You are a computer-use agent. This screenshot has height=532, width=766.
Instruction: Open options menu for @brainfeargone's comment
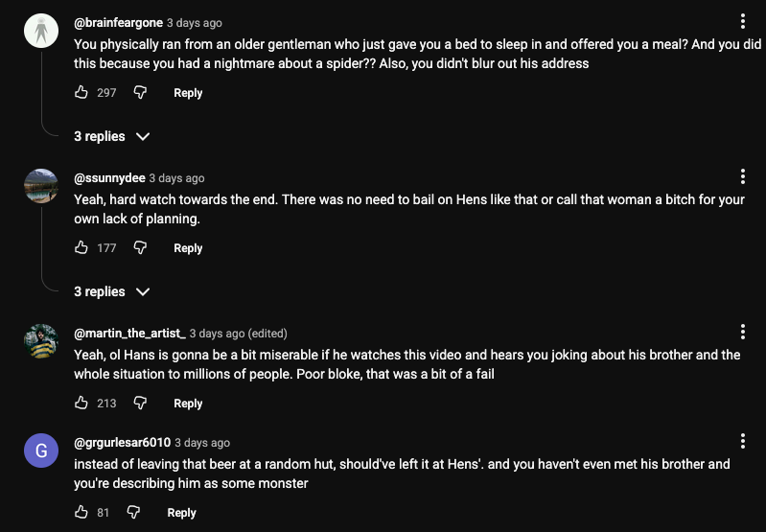[x=743, y=22]
